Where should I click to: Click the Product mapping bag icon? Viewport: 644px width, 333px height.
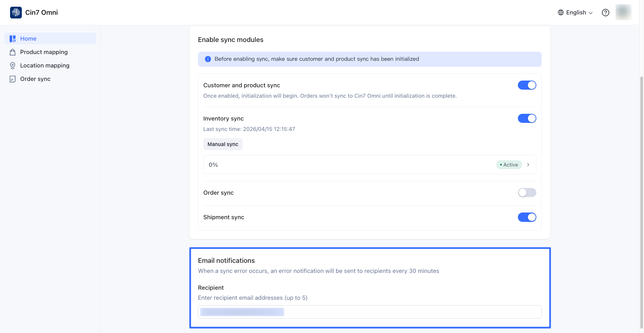click(13, 52)
